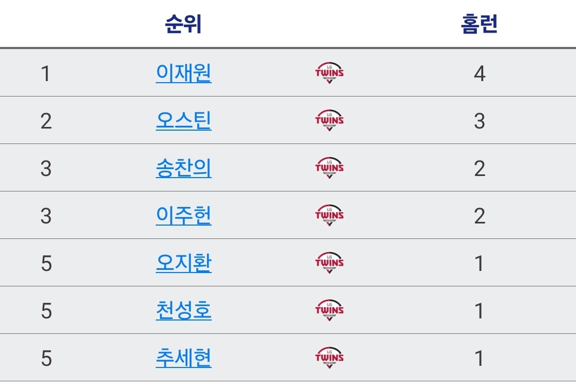Open player link 천성호
576x392 pixels.
(183, 310)
